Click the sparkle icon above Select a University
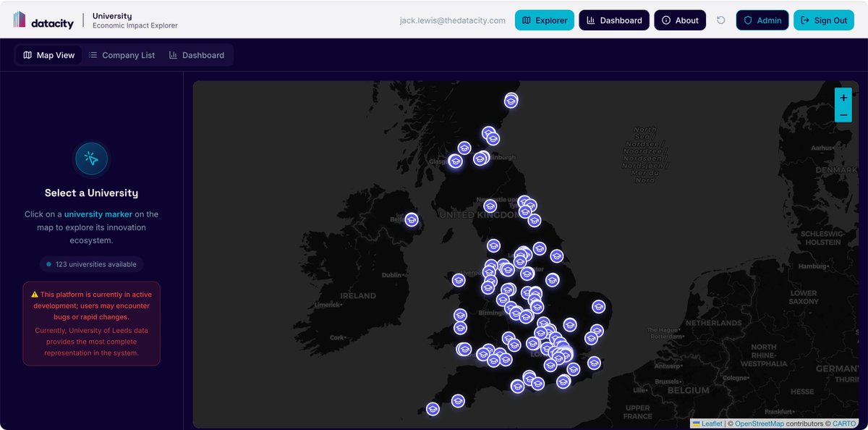Viewport: 868px width, 430px height. click(91, 159)
